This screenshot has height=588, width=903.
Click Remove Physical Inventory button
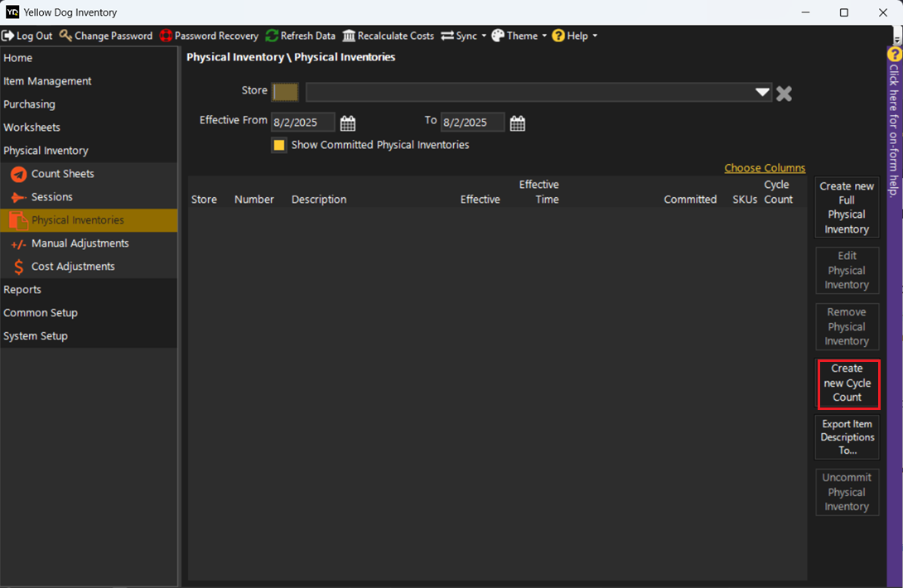coord(847,326)
